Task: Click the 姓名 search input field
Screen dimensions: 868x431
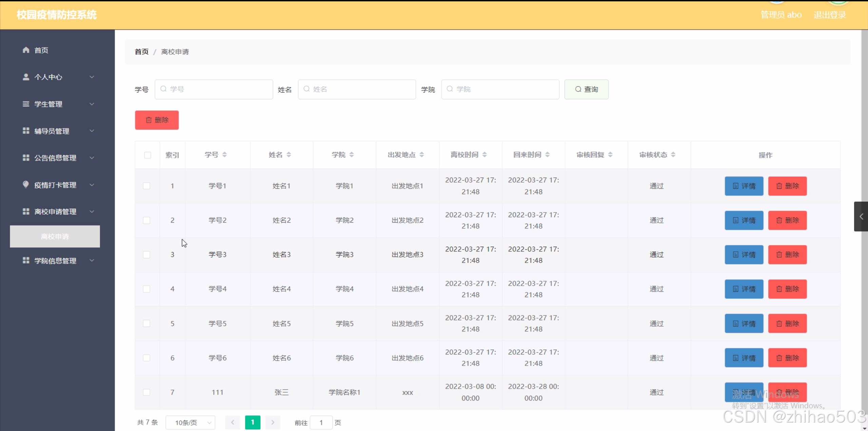Action: point(357,89)
